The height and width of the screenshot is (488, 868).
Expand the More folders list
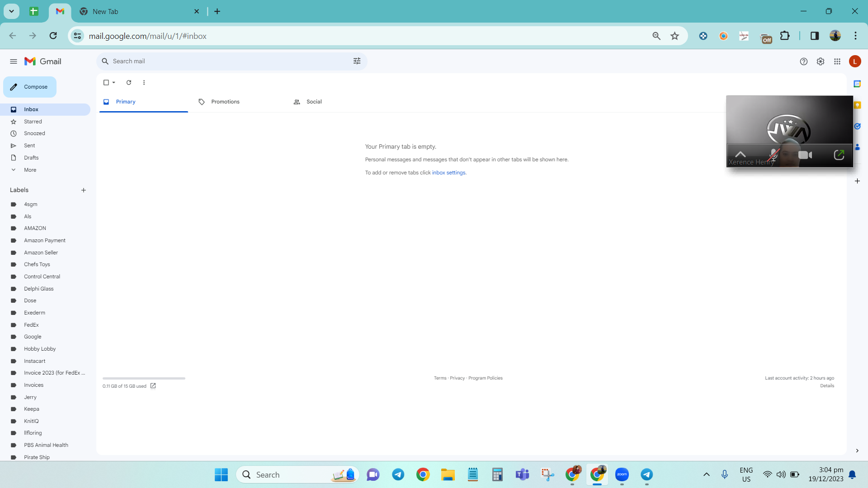(x=45, y=170)
